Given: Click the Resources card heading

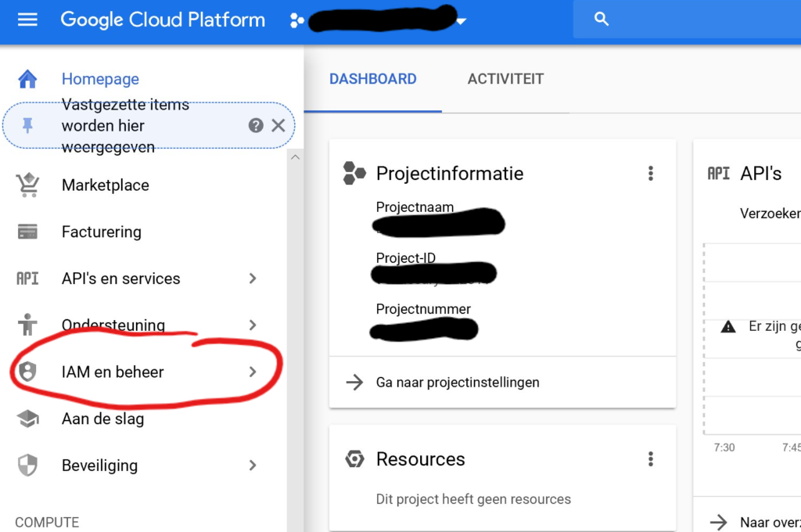Looking at the screenshot, I should (x=420, y=459).
